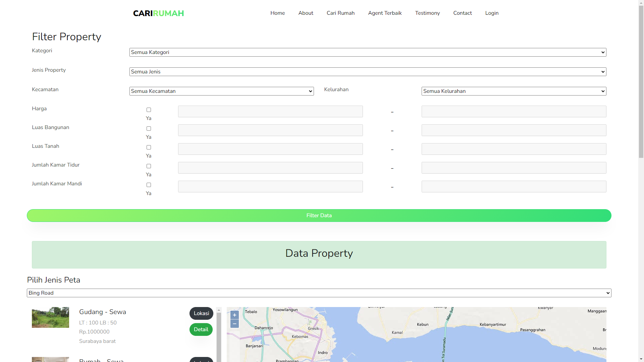Click the property list vertical scrollbar
The image size is (644, 362).
[219, 335]
